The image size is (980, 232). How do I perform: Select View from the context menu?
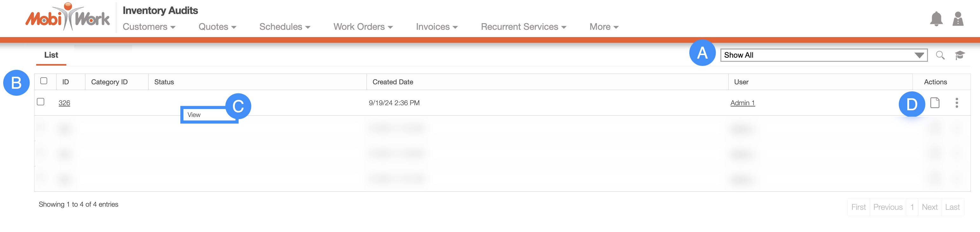(195, 115)
